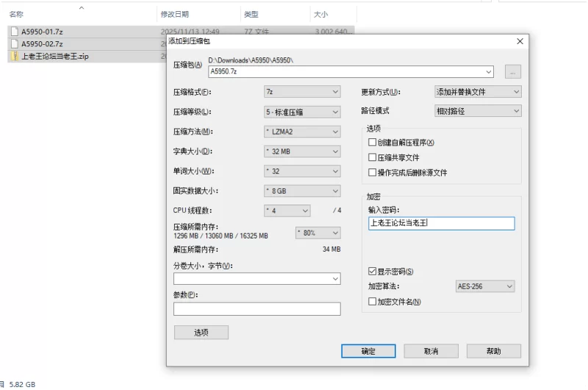Sort by 类型 column header in Explorer
Viewport: 588px width, 390px height.
point(251,14)
